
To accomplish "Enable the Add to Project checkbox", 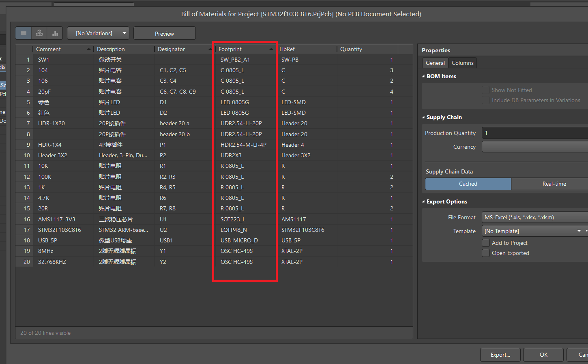I will [485, 243].
